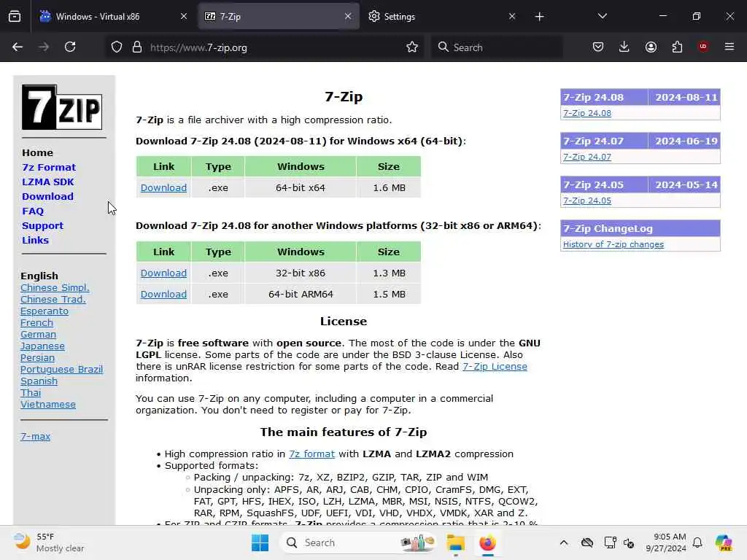The width and height of the screenshot is (747, 560).
Task: Open the notifications bell icon
Action: [x=697, y=542]
